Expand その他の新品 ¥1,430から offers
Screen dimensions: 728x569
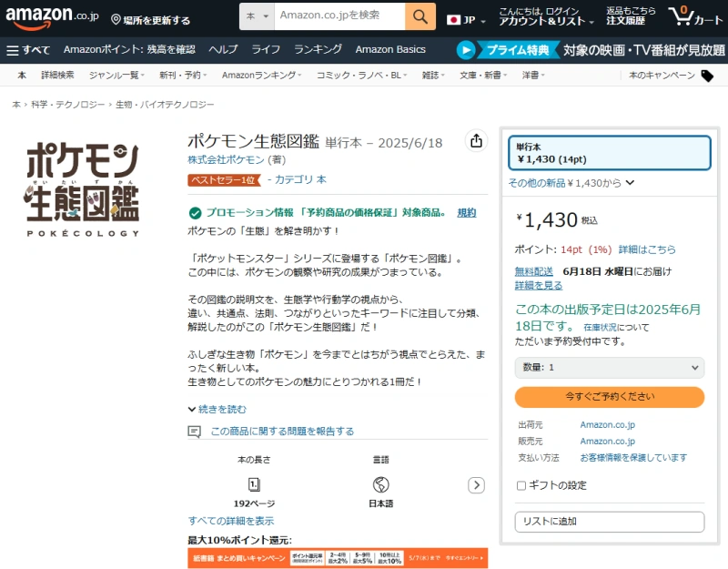tap(571, 183)
